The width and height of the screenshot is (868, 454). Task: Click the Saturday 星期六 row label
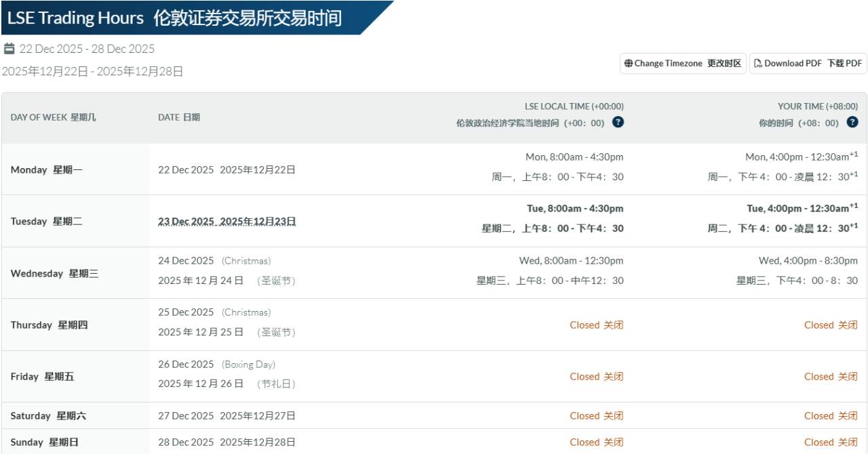[48, 416]
